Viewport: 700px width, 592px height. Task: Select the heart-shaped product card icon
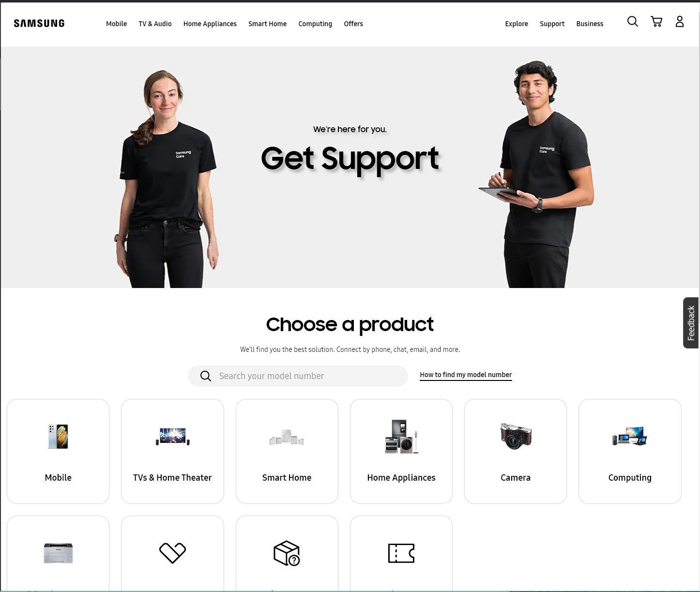click(172, 553)
